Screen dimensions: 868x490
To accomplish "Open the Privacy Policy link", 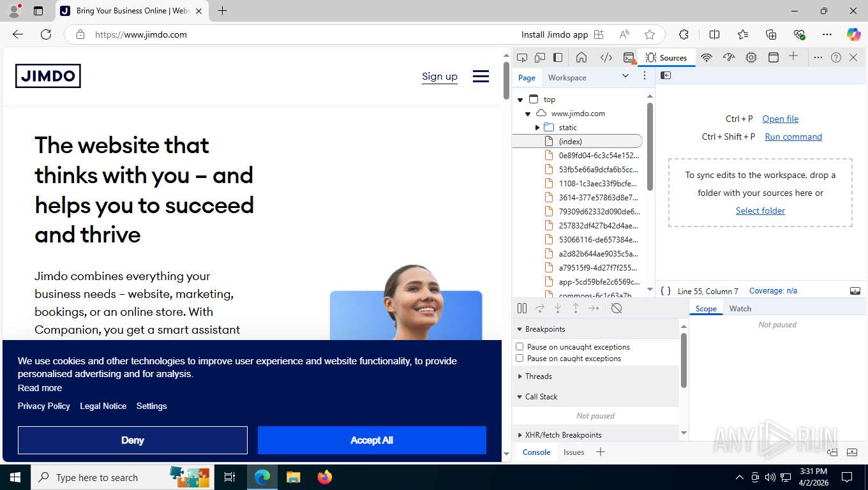I will click(x=44, y=406).
